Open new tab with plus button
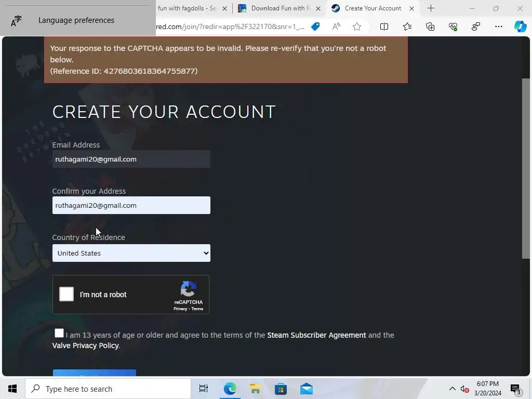The image size is (532, 399). coord(431,8)
